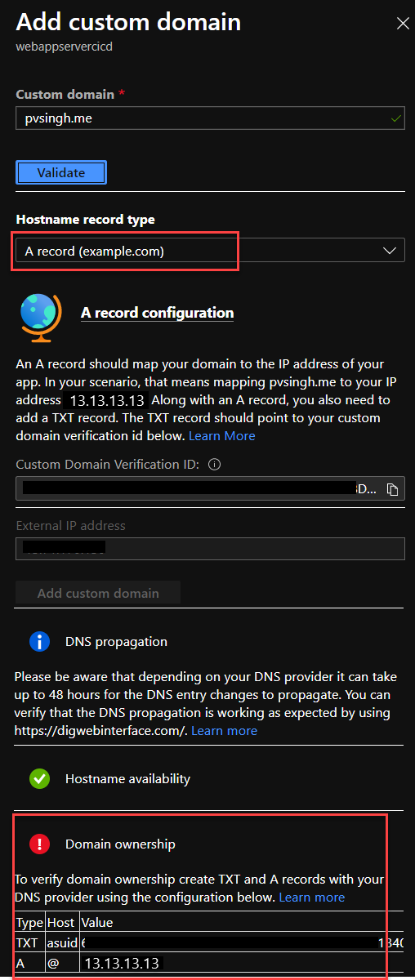The image size is (415, 980).
Task: Close the Add custom domain panel
Action: 402,24
